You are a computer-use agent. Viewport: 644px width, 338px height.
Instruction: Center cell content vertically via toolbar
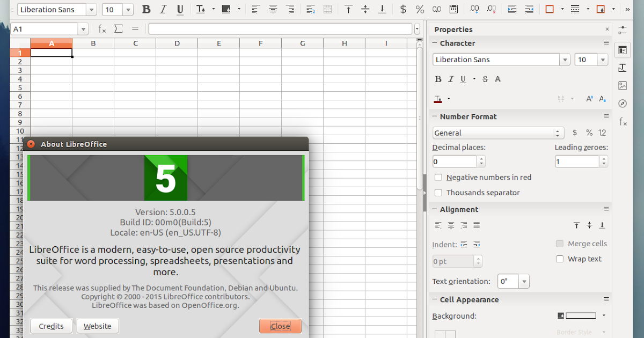click(365, 10)
